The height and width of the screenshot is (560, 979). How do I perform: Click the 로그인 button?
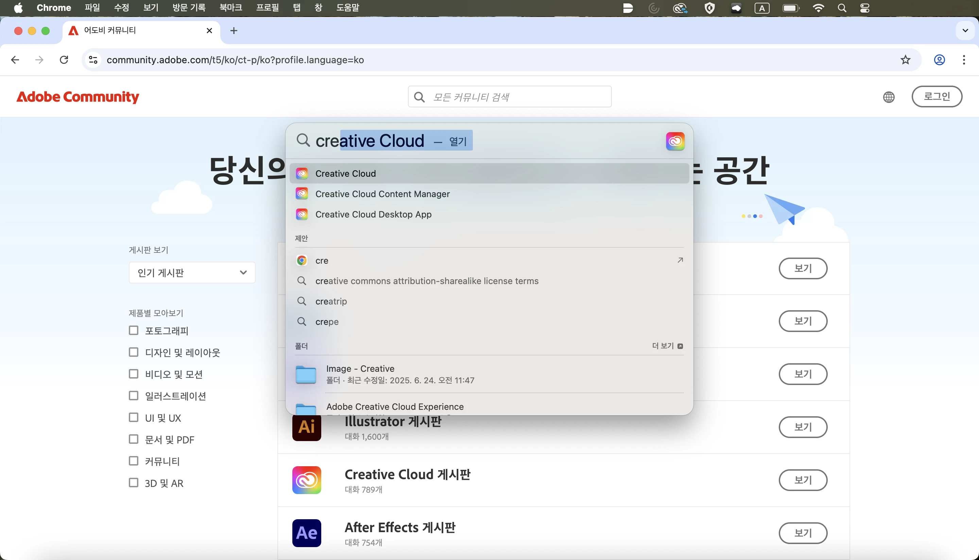(937, 97)
